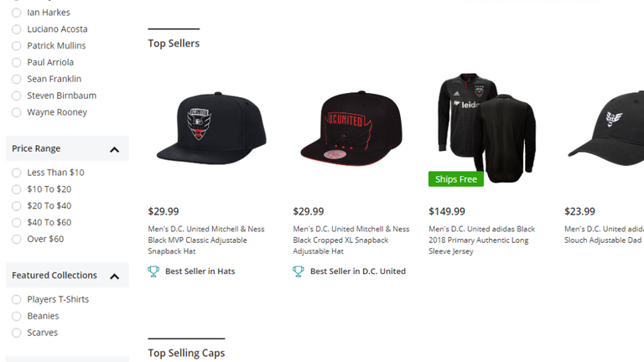
Task: Choose the $20 To $40 price range
Action: pyautogui.click(x=17, y=206)
